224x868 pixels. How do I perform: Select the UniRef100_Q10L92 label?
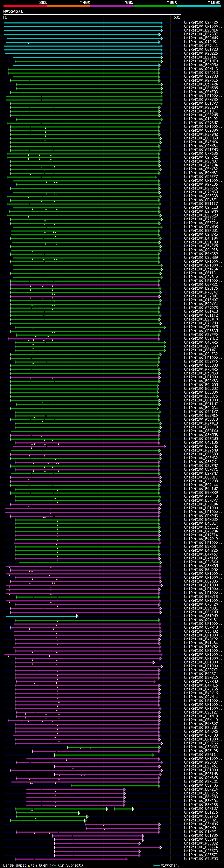[201, 119]
